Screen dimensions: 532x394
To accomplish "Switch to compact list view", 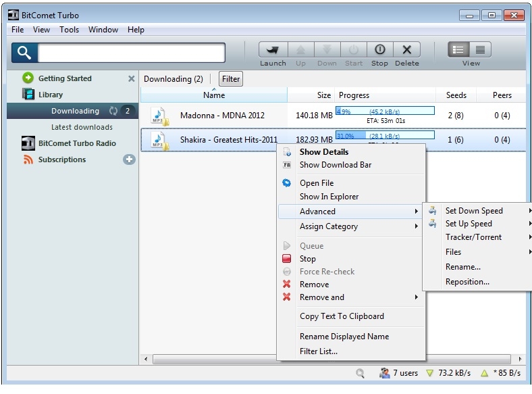I will tap(480, 50).
